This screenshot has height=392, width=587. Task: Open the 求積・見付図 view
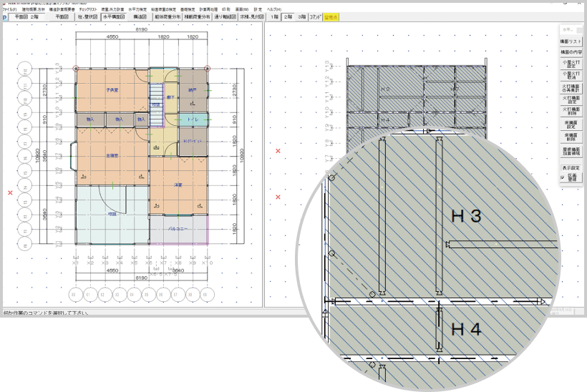(x=252, y=17)
